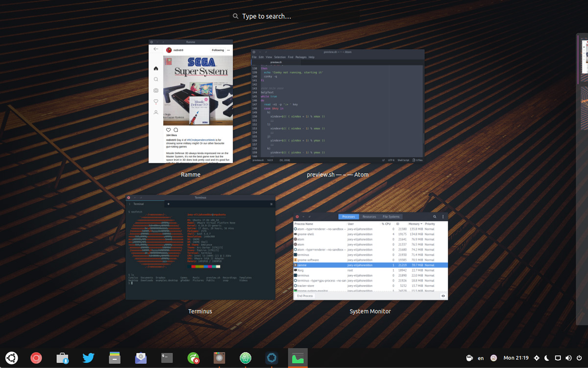
Task: Switch to the File Systems tab
Action: 391,216
